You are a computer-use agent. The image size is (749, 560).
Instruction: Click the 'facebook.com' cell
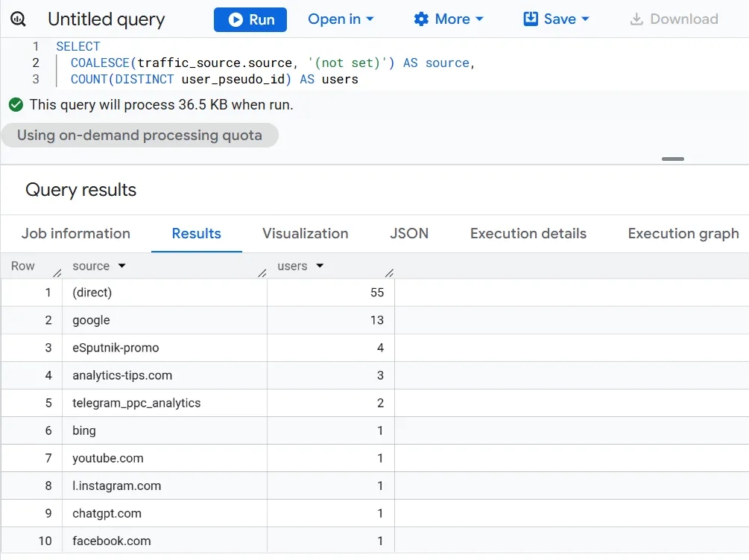point(164,541)
